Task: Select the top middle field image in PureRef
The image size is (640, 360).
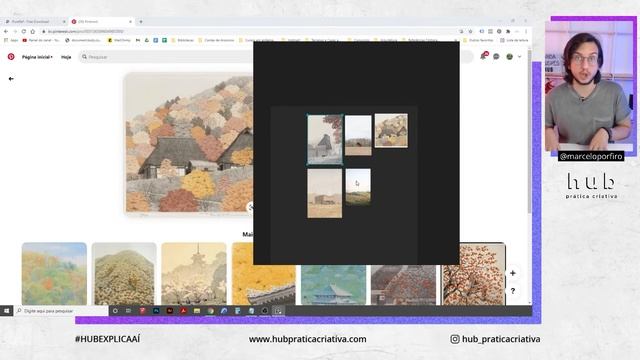Action: [358, 135]
